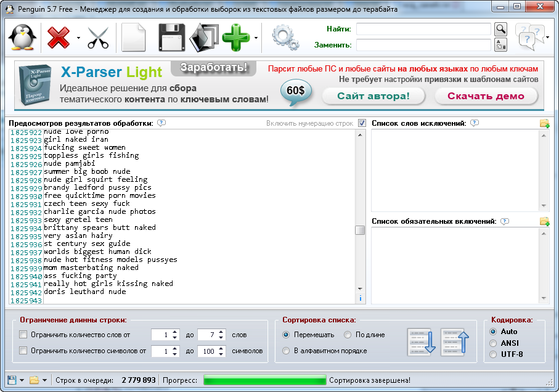Click line 'free quicktime porn movies'
Image resolution: width=559 pixels, height=392 pixels.
coord(99,195)
